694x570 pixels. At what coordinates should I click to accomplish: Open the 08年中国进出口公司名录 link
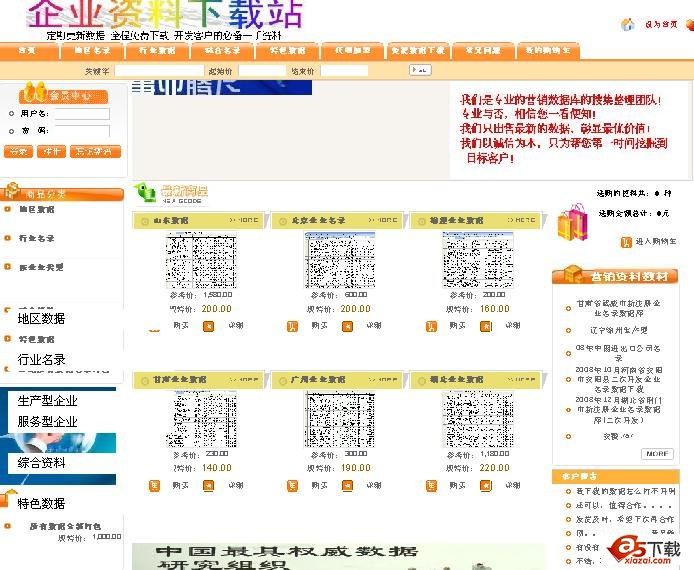click(618, 353)
